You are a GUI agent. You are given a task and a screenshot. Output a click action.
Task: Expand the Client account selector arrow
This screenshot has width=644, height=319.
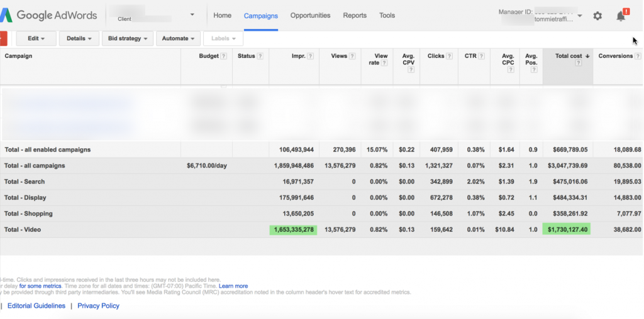(x=192, y=15)
